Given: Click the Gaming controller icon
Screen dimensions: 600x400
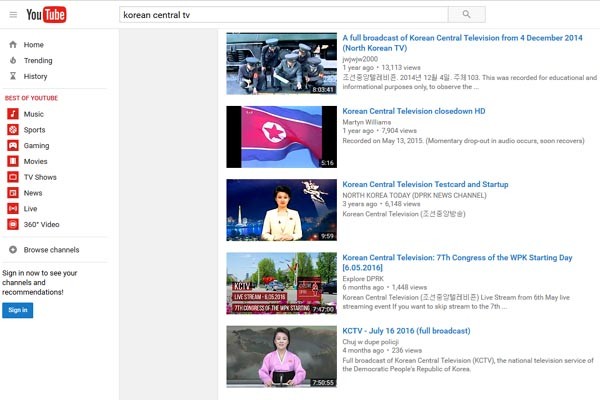Looking at the screenshot, I should coord(13,145).
